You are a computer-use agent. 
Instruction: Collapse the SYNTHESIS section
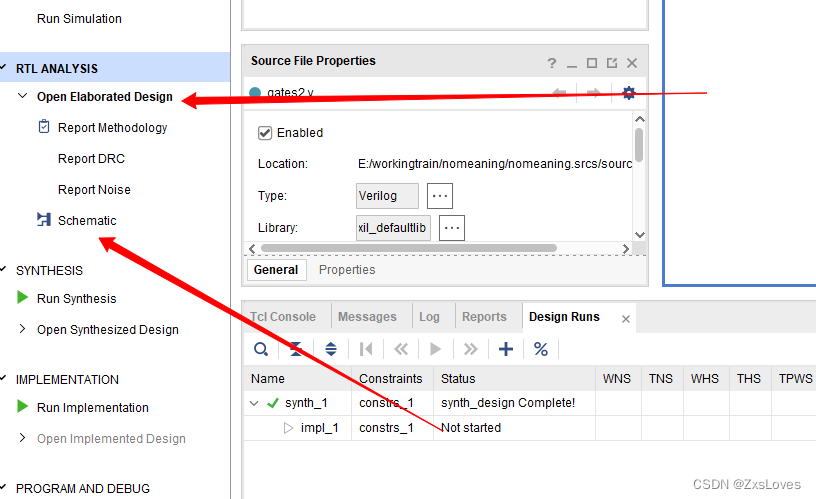3,270
